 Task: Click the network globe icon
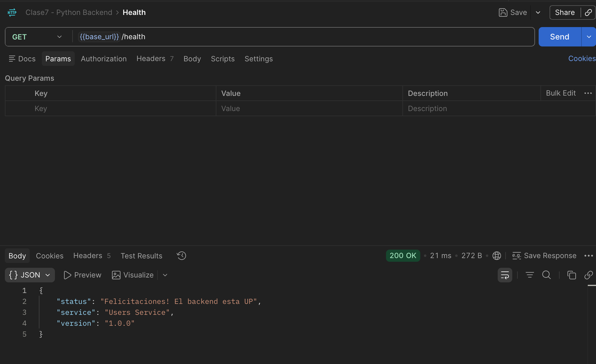coord(497,256)
